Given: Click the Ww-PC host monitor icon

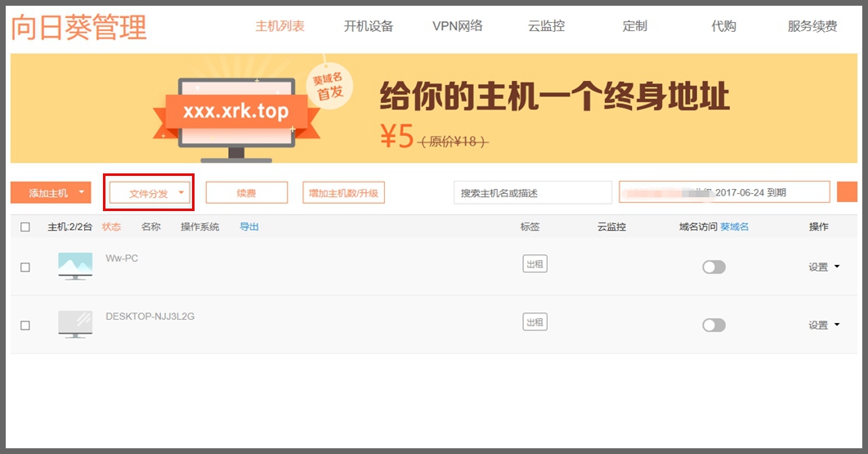Looking at the screenshot, I should click(75, 265).
